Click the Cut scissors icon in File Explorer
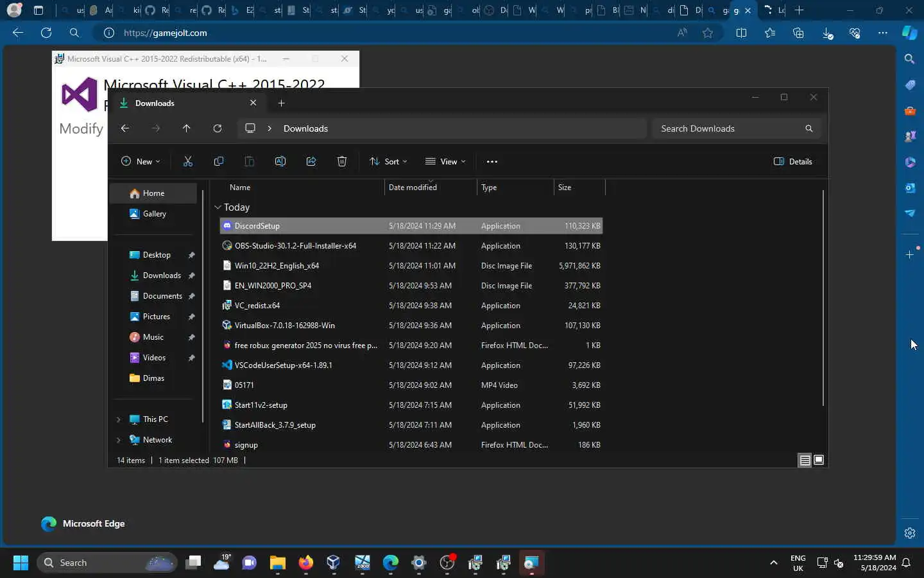The width and height of the screenshot is (924, 578). pyautogui.click(x=188, y=162)
